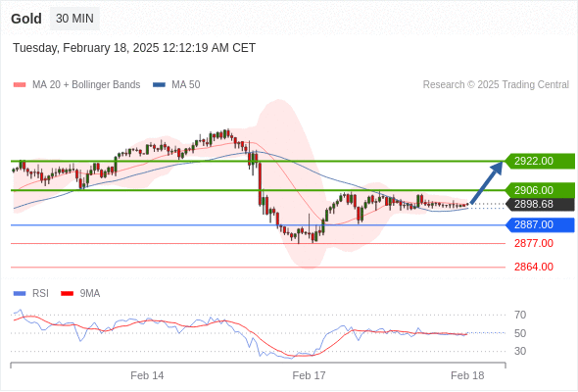Click the date and time stamp text
Screen dimensions: 578x392
(x=134, y=48)
